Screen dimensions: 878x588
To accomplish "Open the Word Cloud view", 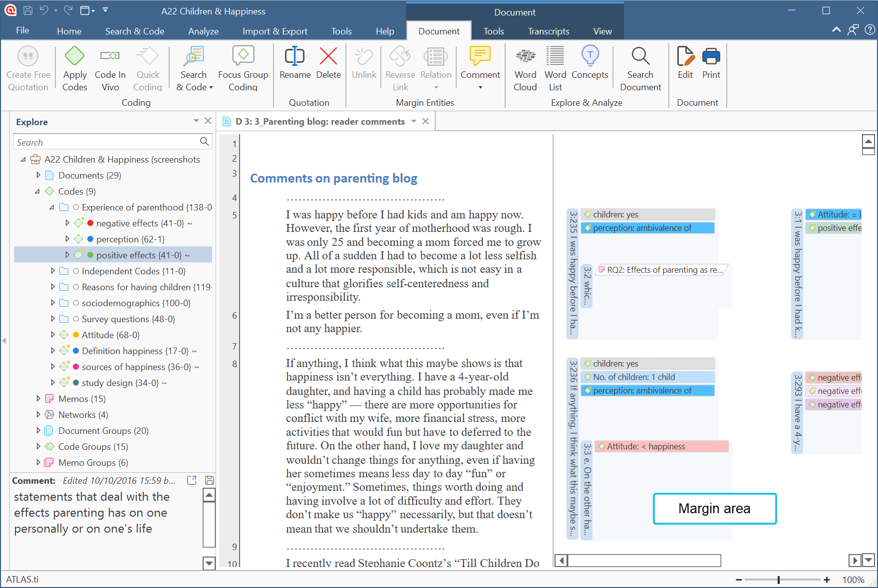I will (x=525, y=69).
